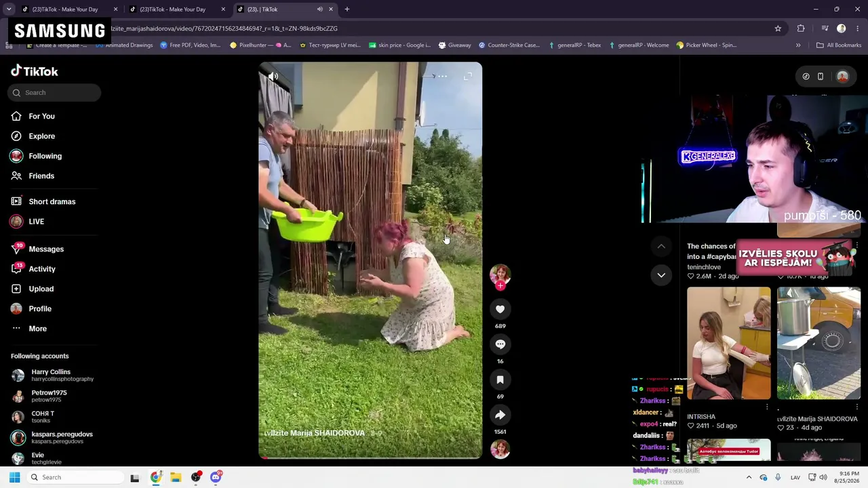Open Picker Wheel bookmark

click(x=707, y=45)
